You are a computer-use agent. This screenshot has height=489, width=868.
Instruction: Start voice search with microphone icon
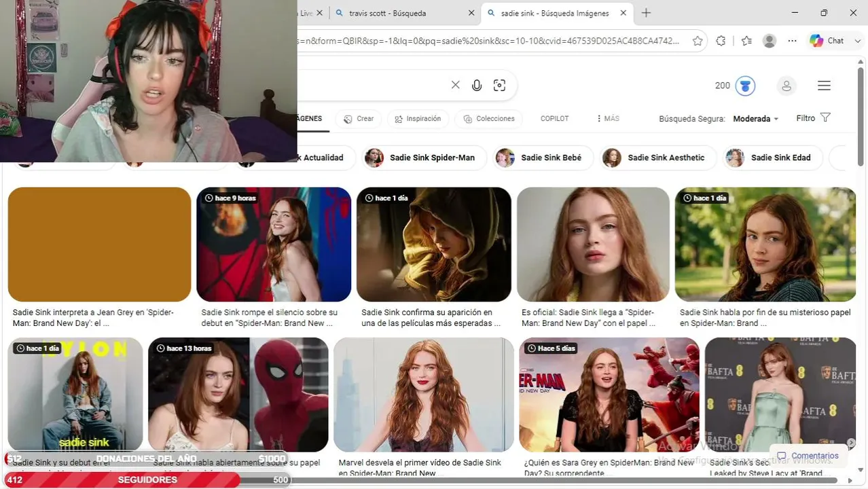tap(477, 85)
